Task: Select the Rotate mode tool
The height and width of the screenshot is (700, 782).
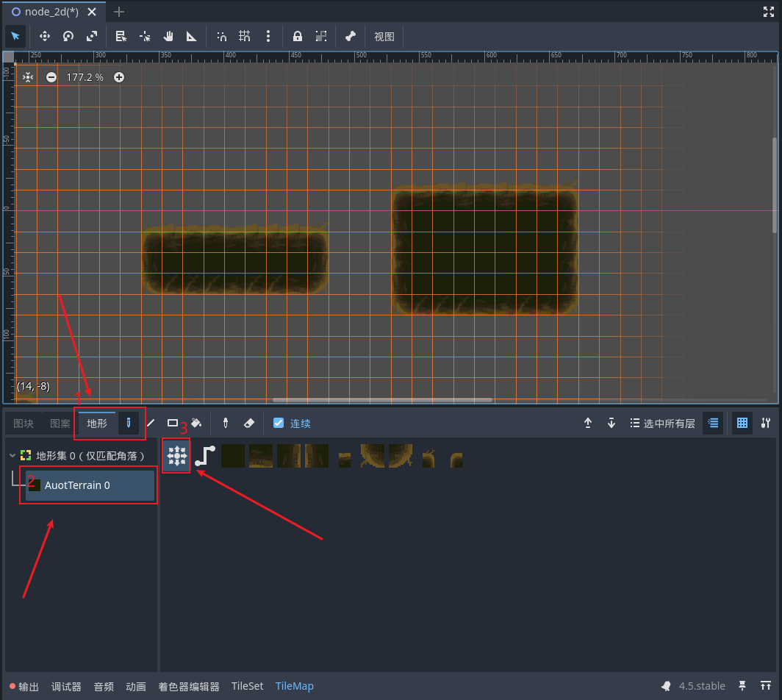Action: pyautogui.click(x=68, y=36)
